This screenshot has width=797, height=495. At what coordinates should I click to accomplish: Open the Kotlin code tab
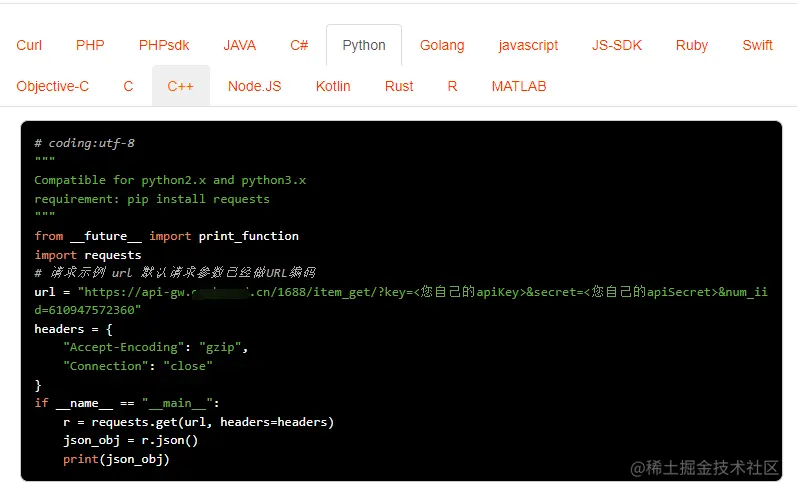click(333, 86)
